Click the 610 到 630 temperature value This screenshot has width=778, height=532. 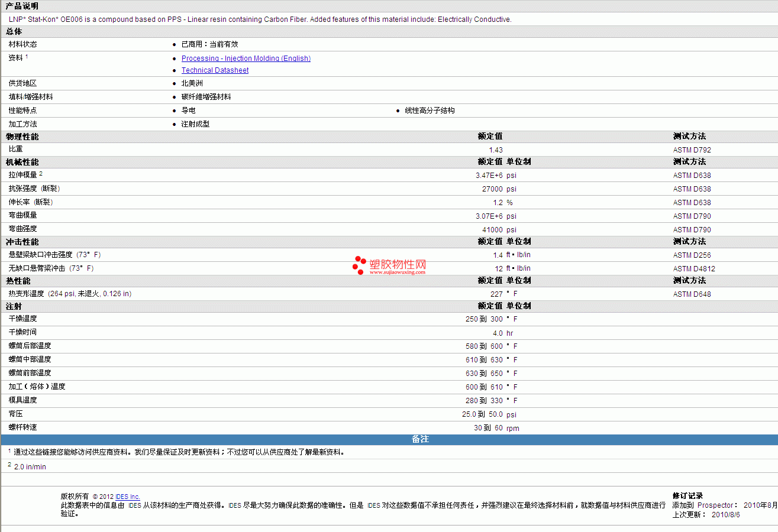click(484, 360)
